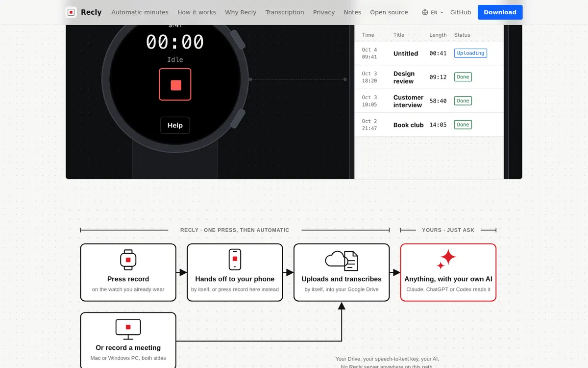Click 'Claude, ChatGPT or Codex reads it' text

pyautogui.click(x=448, y=289)
